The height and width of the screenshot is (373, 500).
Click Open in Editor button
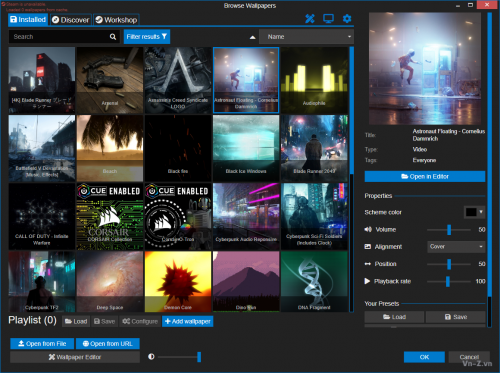425,176
